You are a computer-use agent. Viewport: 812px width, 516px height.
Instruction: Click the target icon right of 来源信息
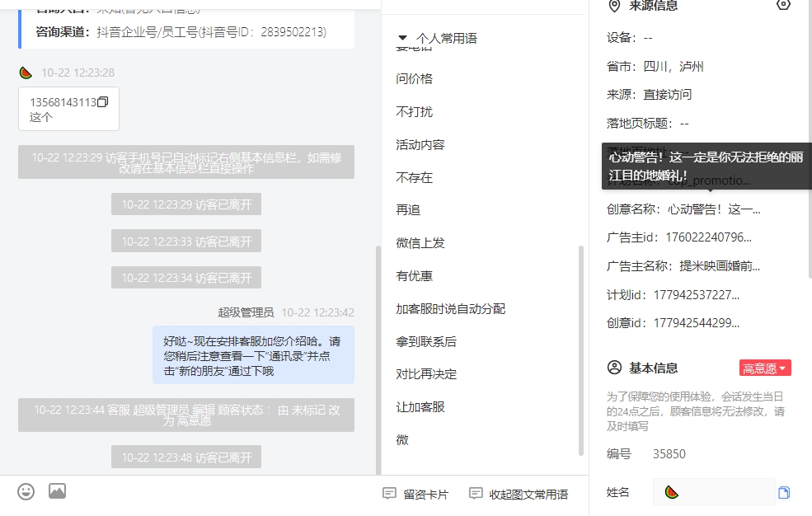(783, 5)
